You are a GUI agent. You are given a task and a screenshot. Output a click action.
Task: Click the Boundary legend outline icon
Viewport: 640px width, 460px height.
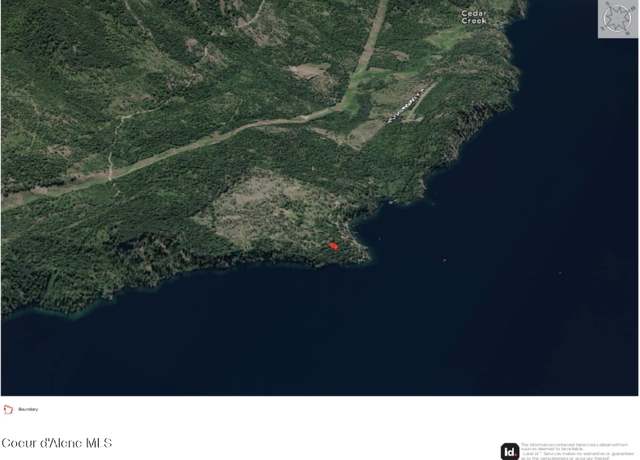8,409
